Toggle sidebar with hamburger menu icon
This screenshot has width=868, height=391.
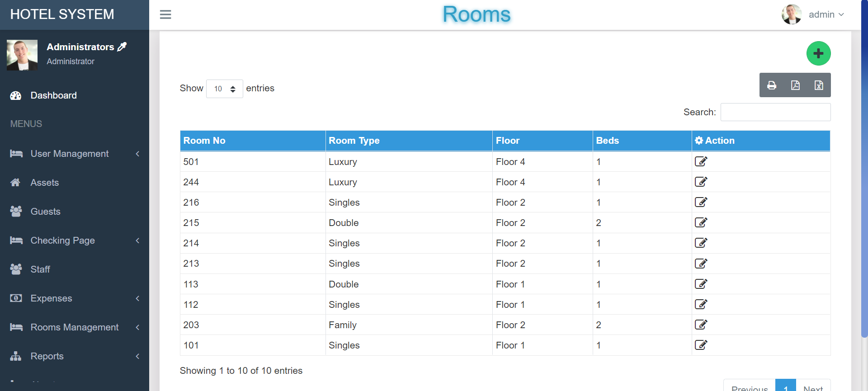tap(165, 14)
